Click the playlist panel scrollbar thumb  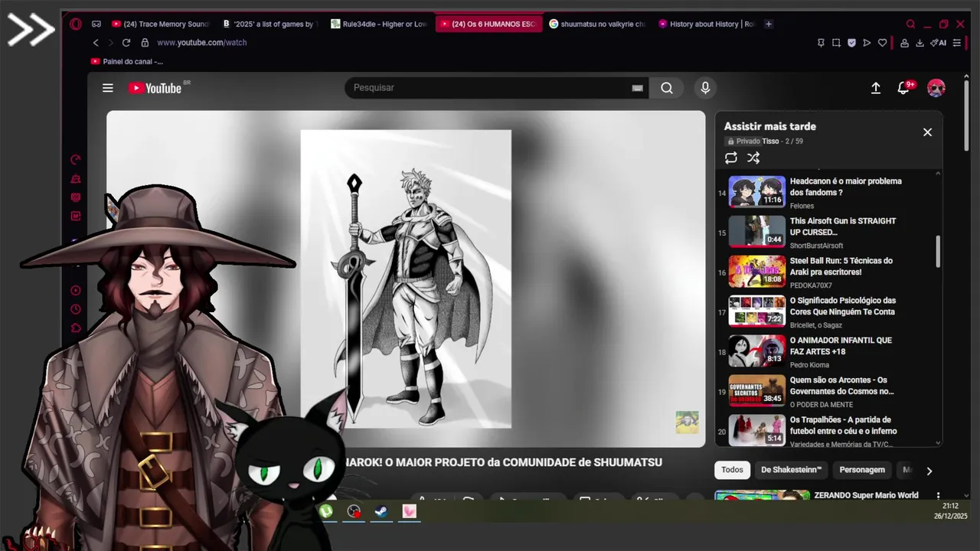point(938,252)
